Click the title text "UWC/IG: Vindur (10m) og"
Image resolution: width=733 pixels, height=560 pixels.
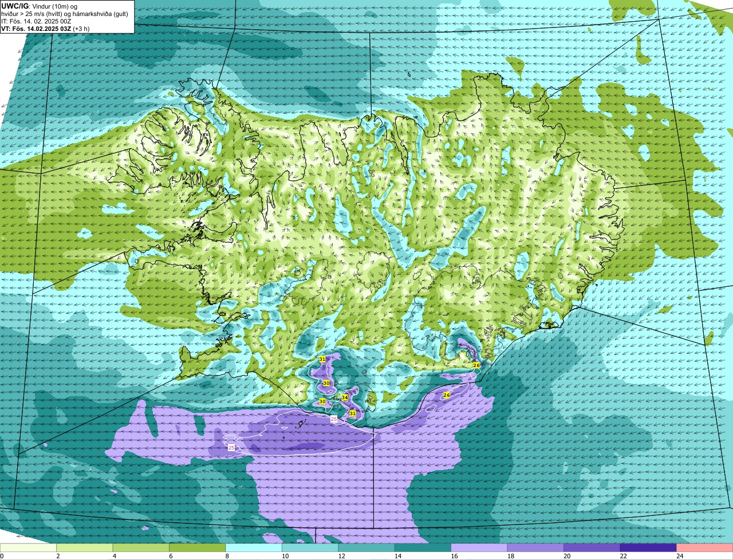tap(39, 6)
